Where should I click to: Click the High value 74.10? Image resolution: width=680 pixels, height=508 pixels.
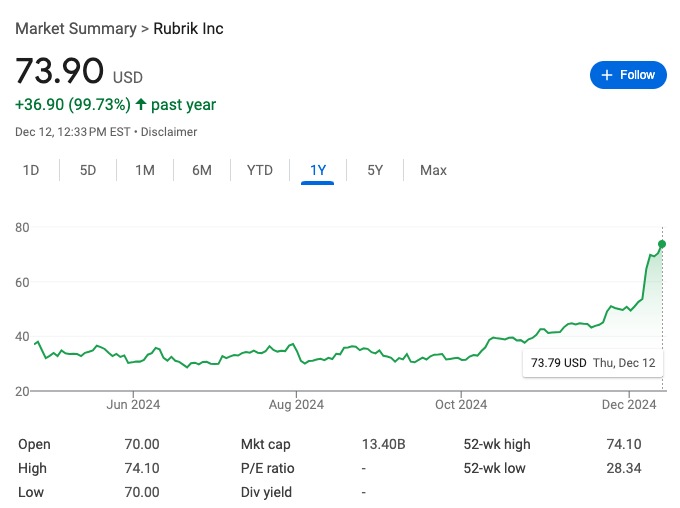click(x=142, y=468)
